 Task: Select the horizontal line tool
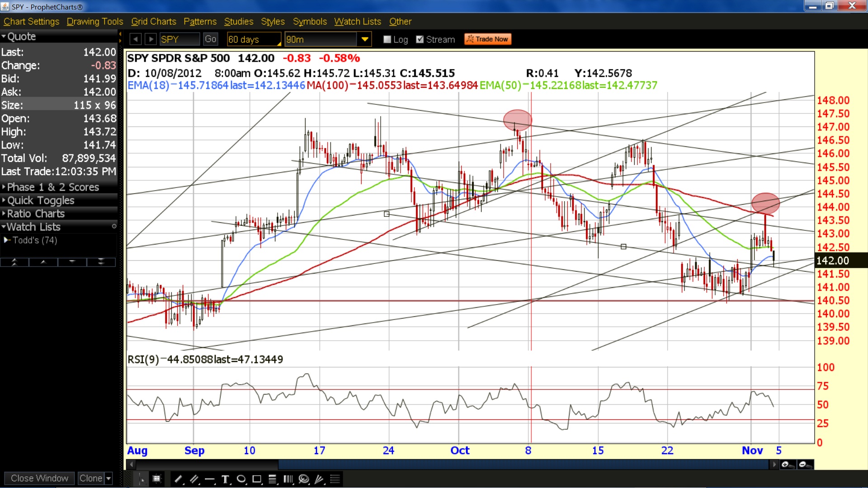(x=210, y=479)
